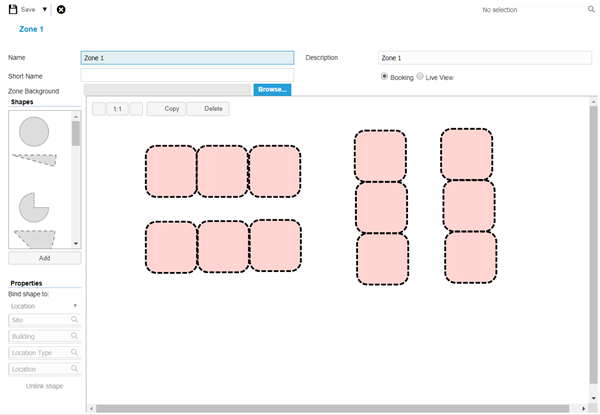
Task: Click the Save disk icon
Action: coord(12,9)
